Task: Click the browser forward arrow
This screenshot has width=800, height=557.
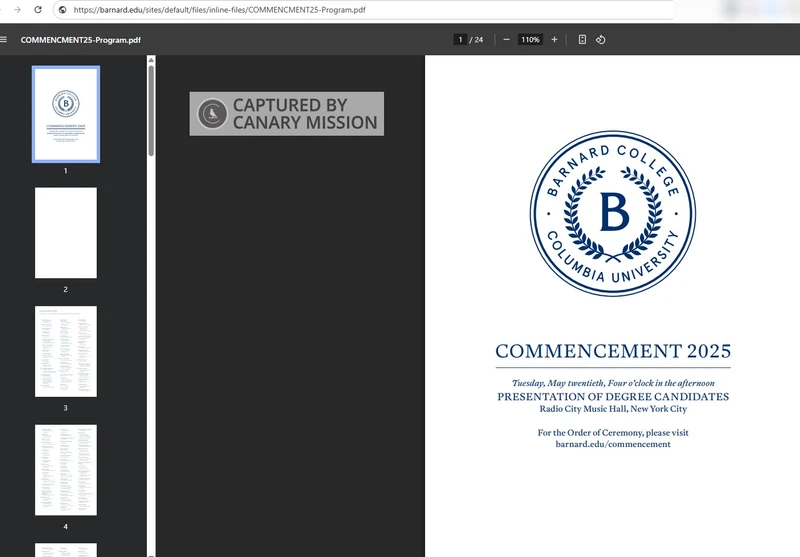Action: pos(17,10)
